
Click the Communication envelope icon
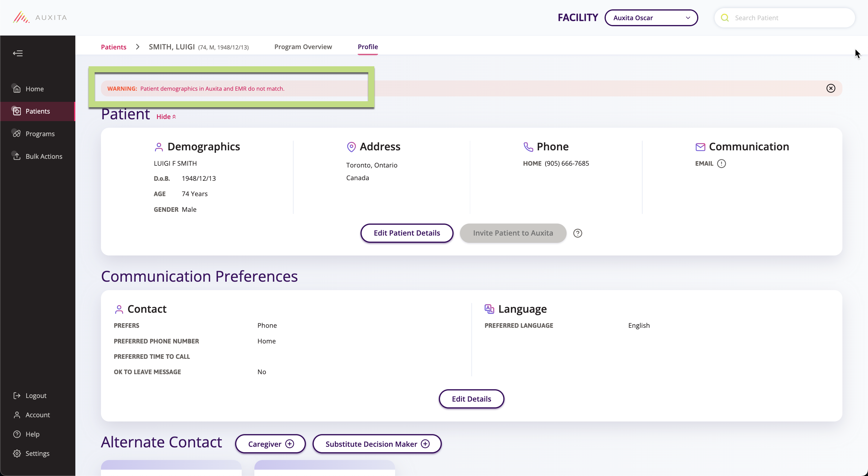click(x=700, y=147)
